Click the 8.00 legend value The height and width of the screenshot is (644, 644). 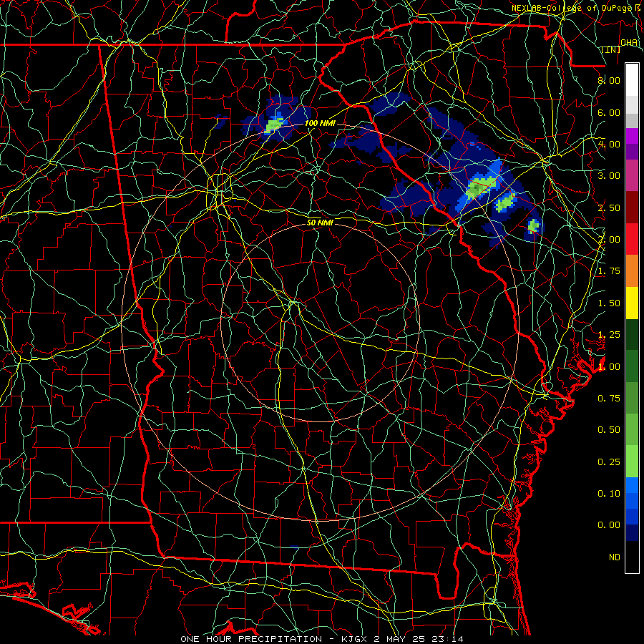point(609,80)
